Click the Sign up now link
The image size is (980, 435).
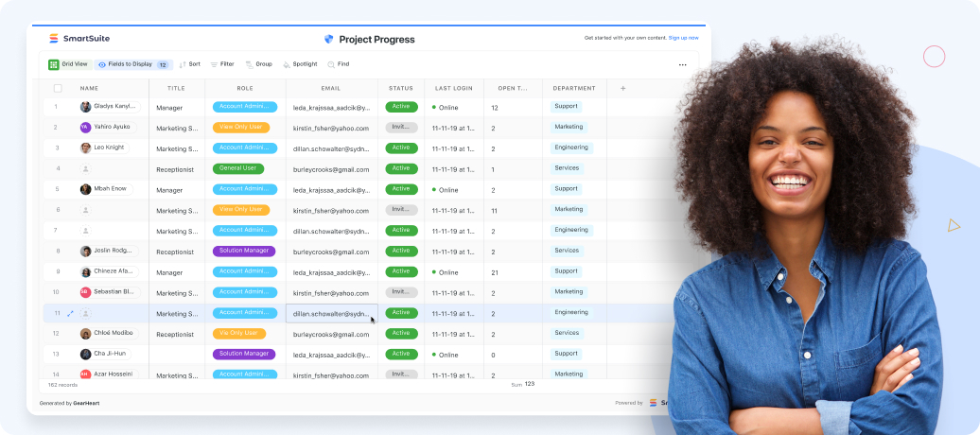pyautogui.click(x=684, y=38)
